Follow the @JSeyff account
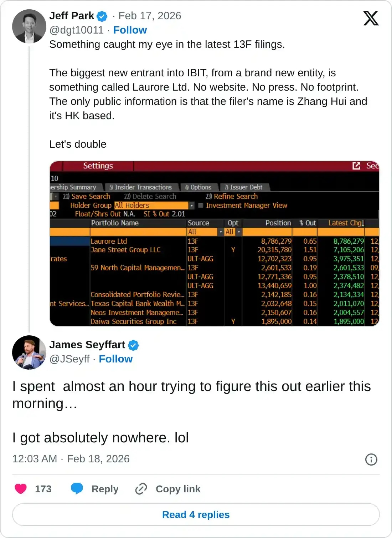The image size is (392, 538). (x=115, y=359)
